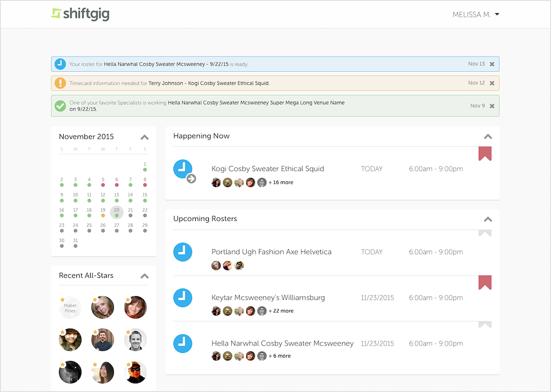Collapse the Upcoming Rosters section
The width and height of the screenshot is (551, 392).
488,219
